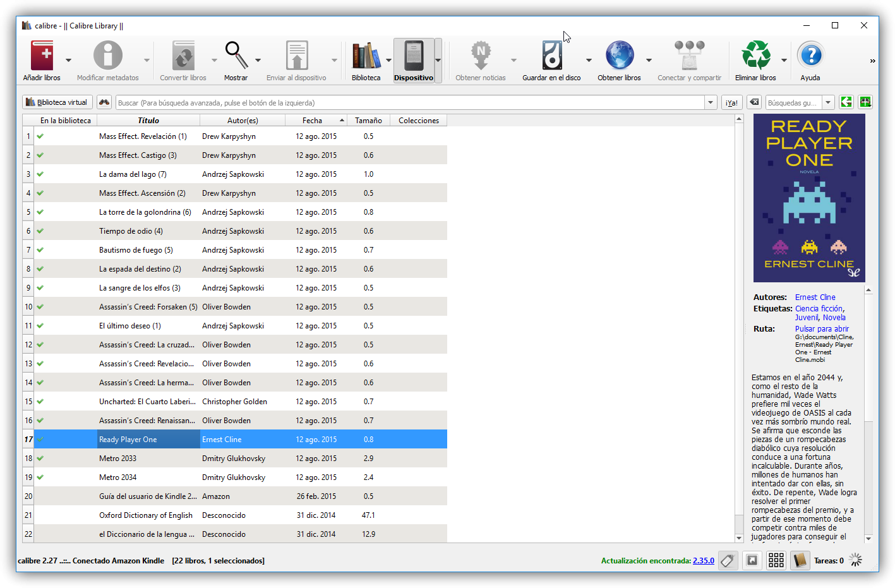Viewport: 895px width, 588px height.
Task: Expand the Convertir libros dropdown arrow
Action: (214, 61)
